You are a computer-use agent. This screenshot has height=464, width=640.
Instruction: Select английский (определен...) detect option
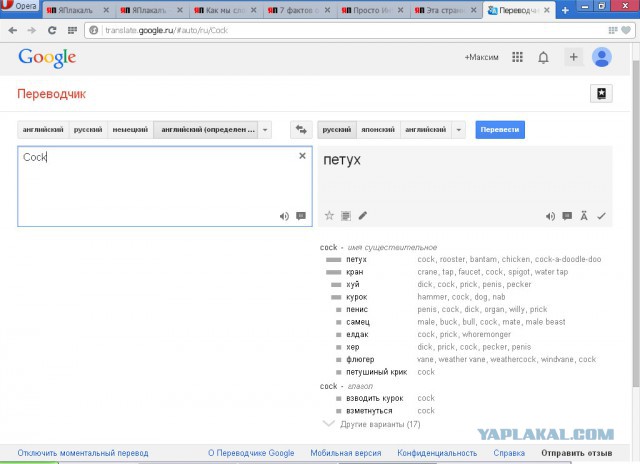click(x=206, y=130)
